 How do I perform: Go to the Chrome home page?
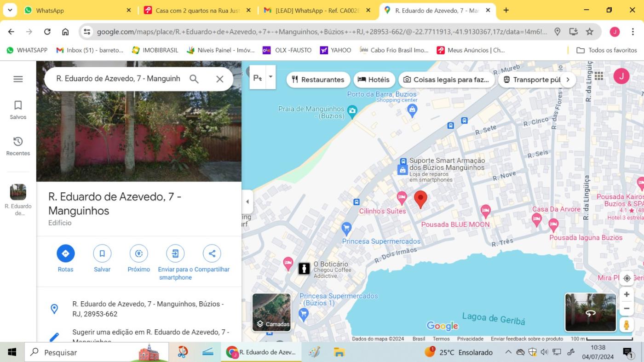65,32
